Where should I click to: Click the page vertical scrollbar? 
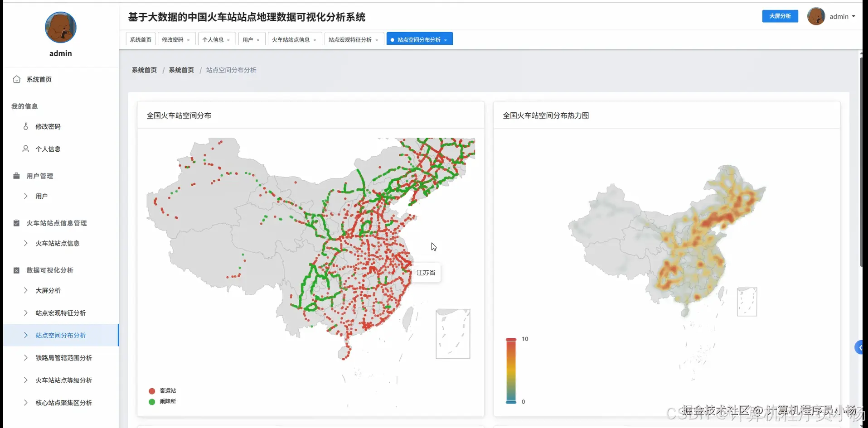coord(861,161)
